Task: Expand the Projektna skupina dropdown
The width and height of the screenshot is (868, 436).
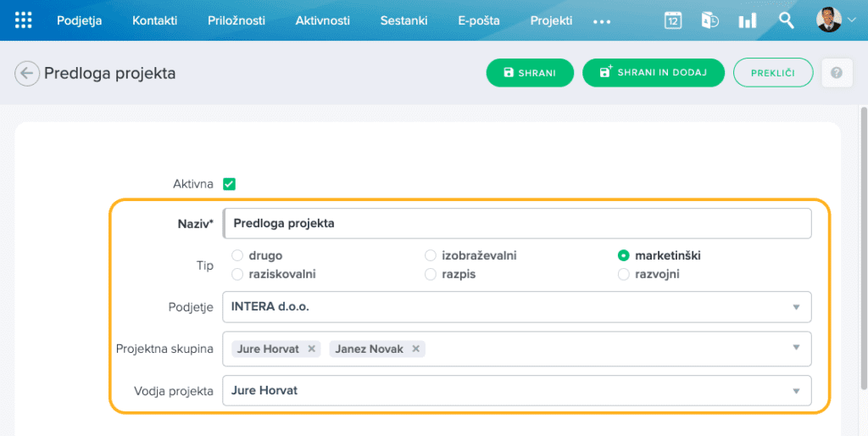Action: 796,348
